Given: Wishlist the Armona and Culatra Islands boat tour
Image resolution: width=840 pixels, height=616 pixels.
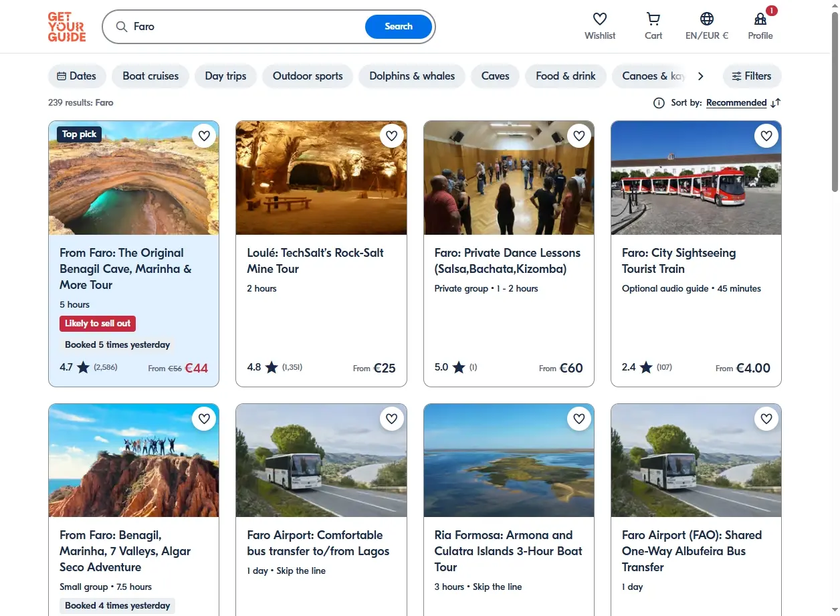Looking at the screenshot, I should coord(579,419).
